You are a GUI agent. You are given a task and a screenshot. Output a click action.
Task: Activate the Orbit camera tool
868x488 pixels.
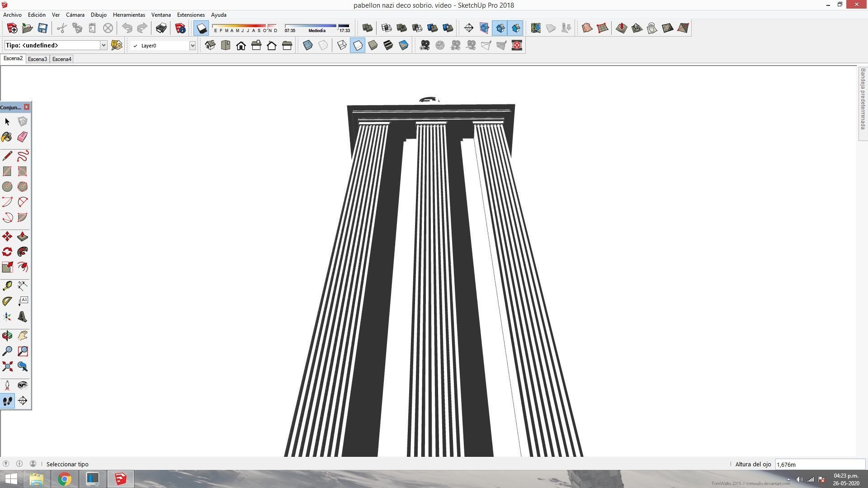[x=7, y=336]
